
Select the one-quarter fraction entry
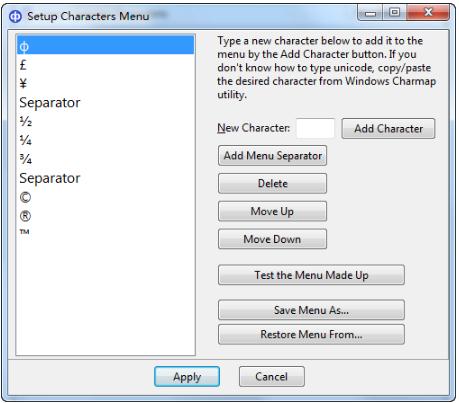(105, 140)
